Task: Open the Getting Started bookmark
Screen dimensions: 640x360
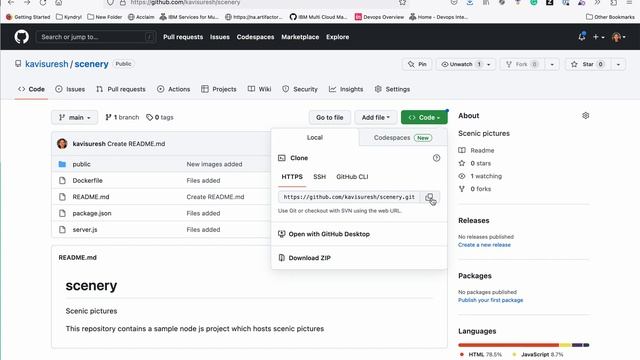Action: pos(28,17)
